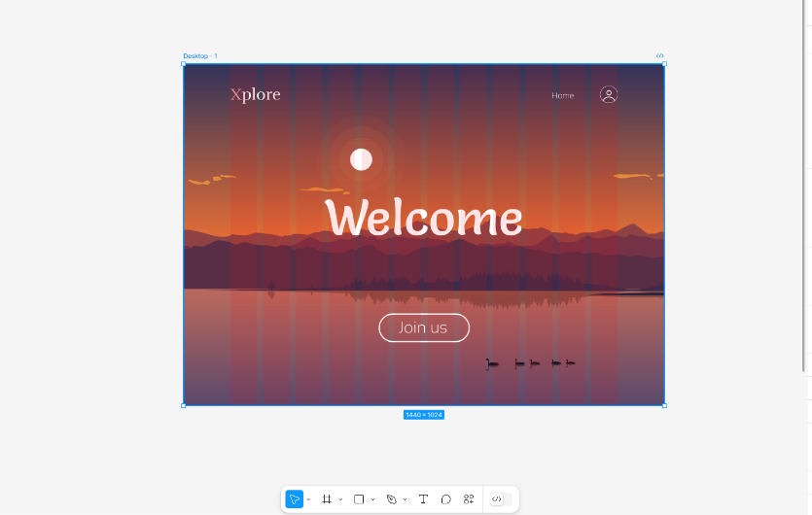Toggle Dev Mode switch in the toolbar
The image size is (812, 515).
pos(501,499)
